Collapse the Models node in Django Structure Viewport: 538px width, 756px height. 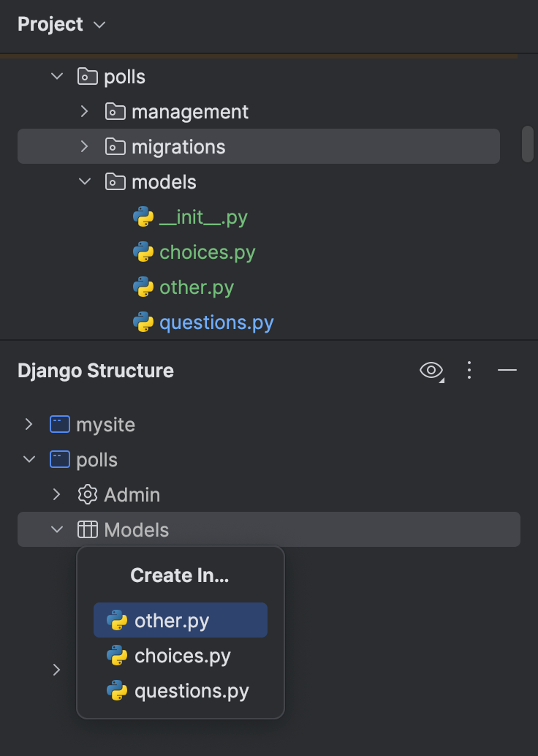(x=56, y=529)
